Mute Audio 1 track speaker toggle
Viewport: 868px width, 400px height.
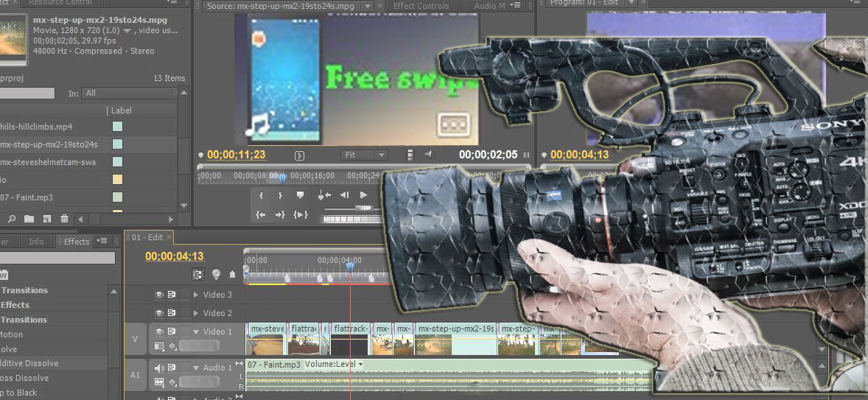click(159, 368)
